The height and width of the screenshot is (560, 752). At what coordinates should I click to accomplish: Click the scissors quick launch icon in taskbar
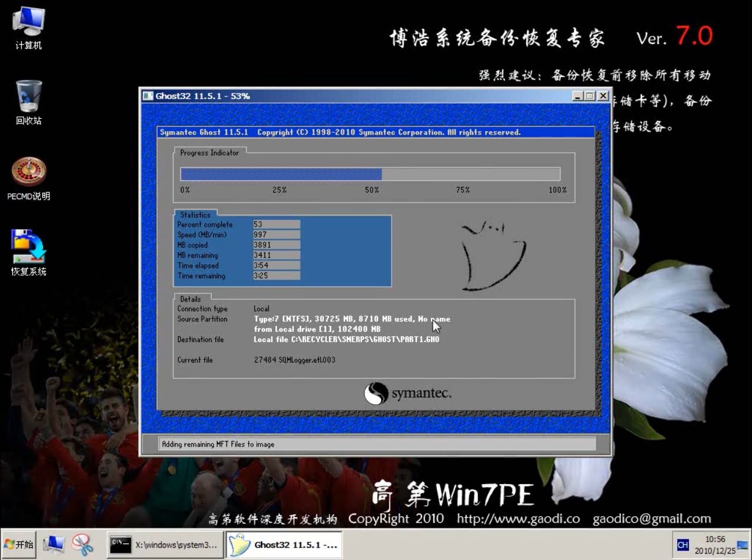[83, 545]
